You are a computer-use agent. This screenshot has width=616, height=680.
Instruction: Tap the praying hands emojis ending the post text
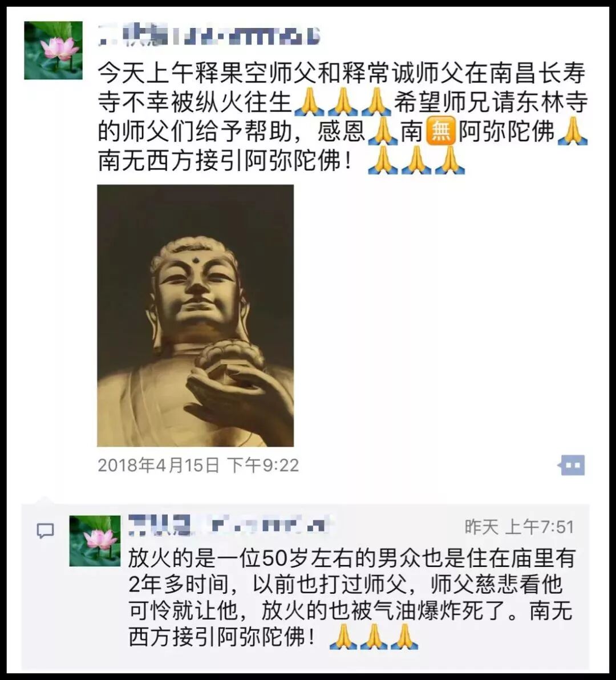pos(416,160)
